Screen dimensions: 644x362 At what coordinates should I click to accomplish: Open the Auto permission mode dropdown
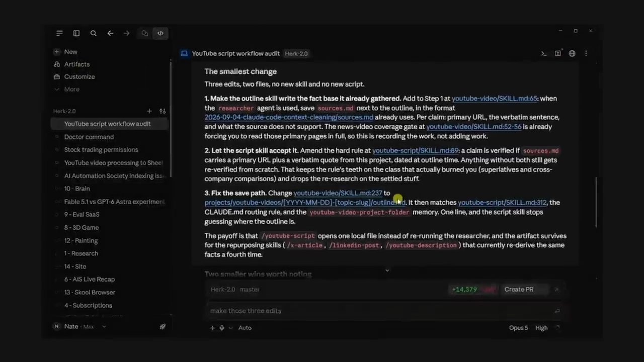tap(245, 328)
